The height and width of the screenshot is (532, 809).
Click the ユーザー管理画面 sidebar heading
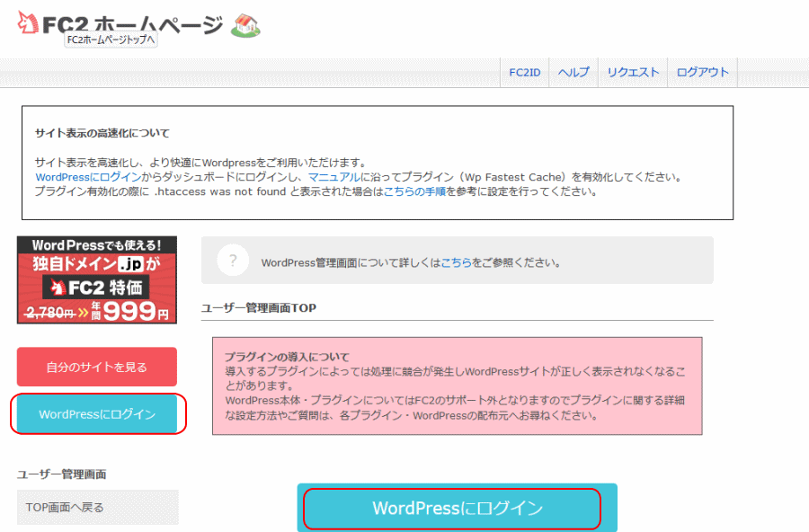pos(61,474)
